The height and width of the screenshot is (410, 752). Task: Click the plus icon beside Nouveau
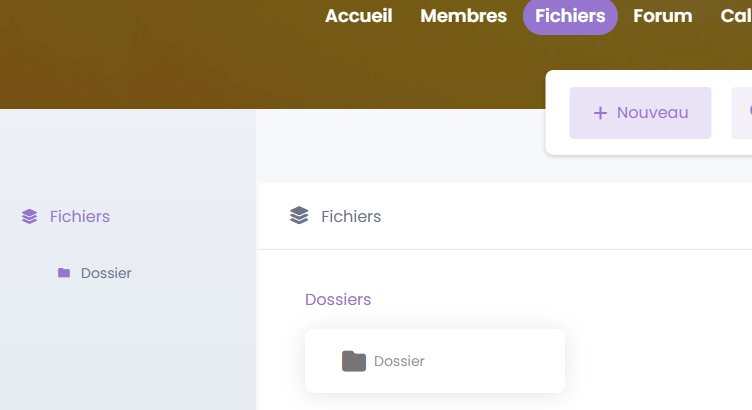click(600, 113)
